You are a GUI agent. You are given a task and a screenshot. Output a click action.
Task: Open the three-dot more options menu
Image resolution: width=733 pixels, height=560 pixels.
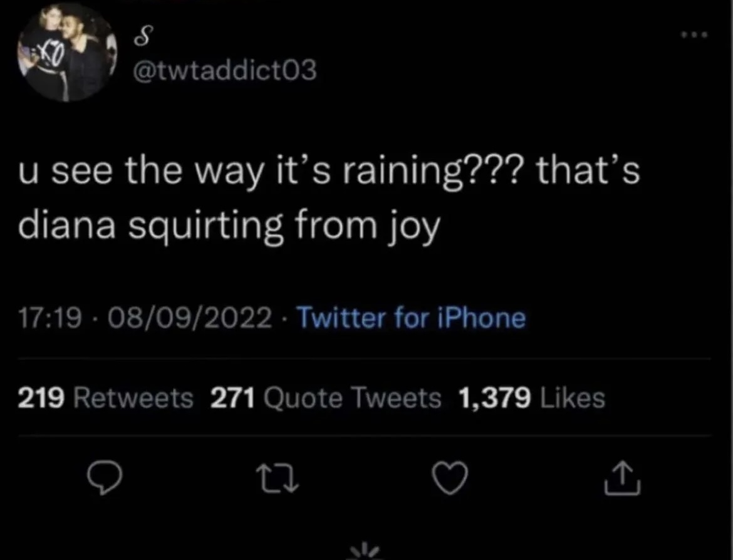[x=694, y=34]
